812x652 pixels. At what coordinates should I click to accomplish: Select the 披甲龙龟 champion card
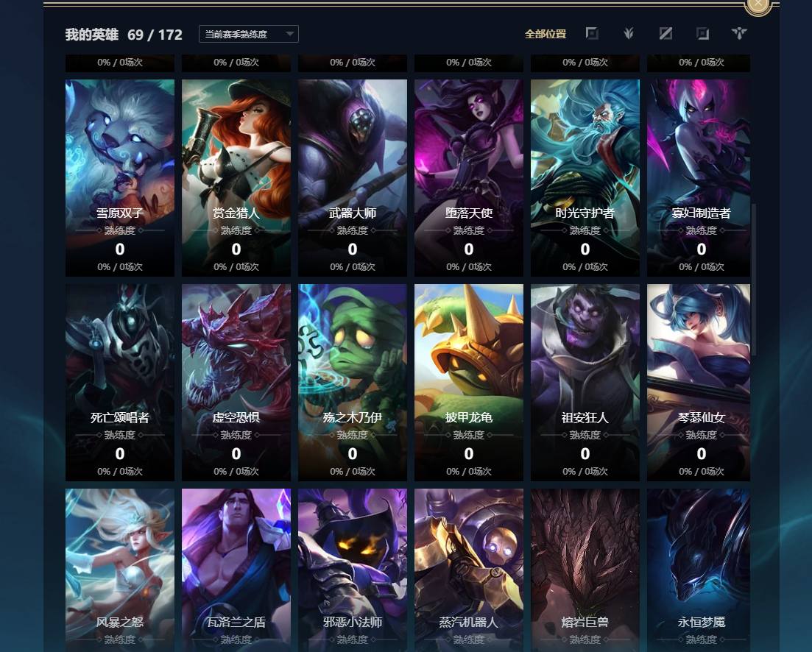[x=469, y=383]
